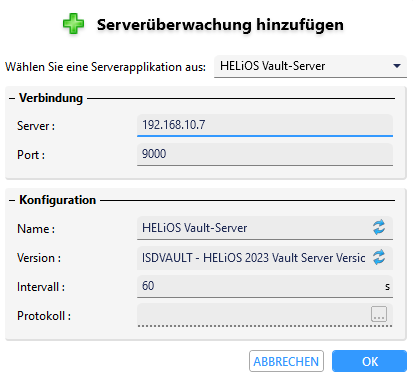The height and width of the screenshot is (380, 413).
Task: Click the 'Port :' label
Action: click(31, 155)
